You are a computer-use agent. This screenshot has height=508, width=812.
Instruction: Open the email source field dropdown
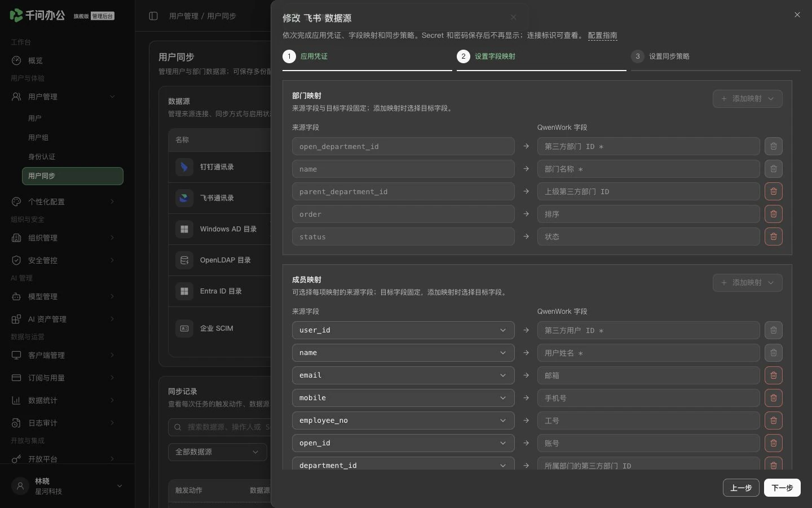403,375
